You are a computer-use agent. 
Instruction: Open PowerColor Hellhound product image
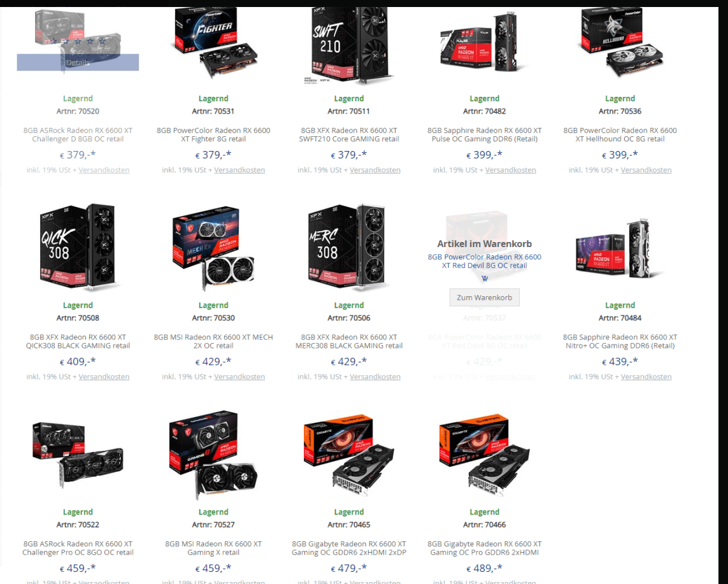(x=621, y=43)
